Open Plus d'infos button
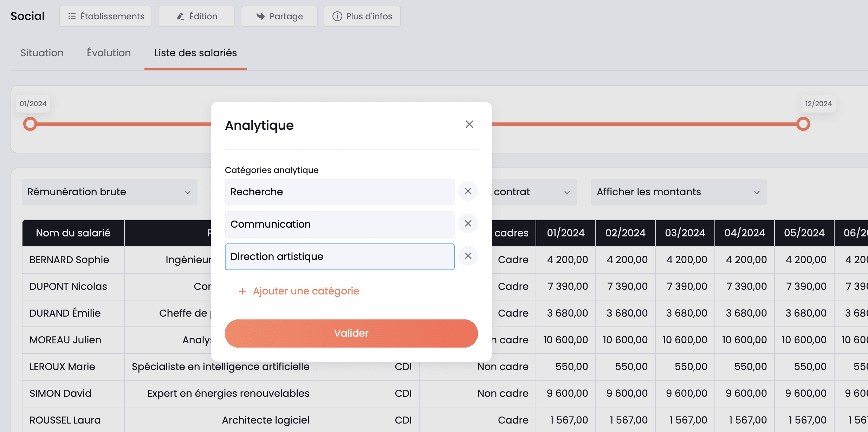The image size is (868, 432). point(362,16)
